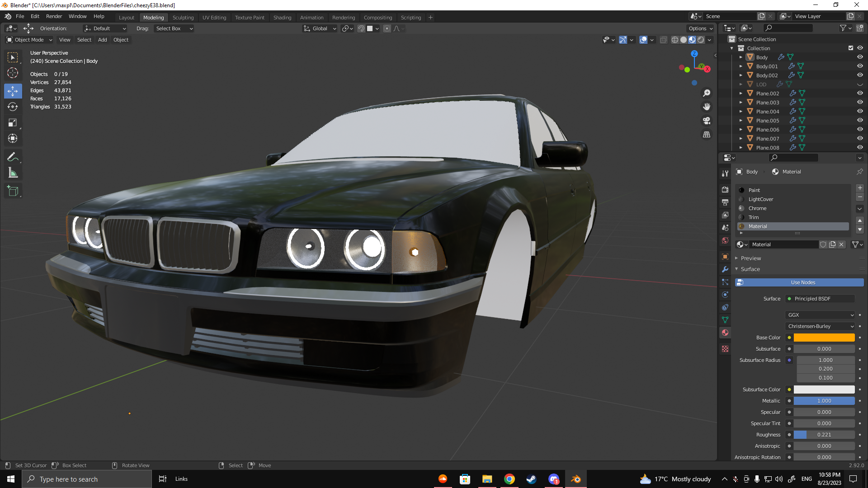Toggle camera view in viewport
The height and width of the screenshot is (488, 868).
pos(707,121)
